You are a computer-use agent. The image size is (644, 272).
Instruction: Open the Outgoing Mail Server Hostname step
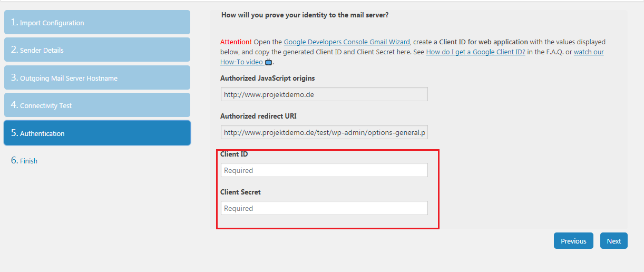point(97,78)
